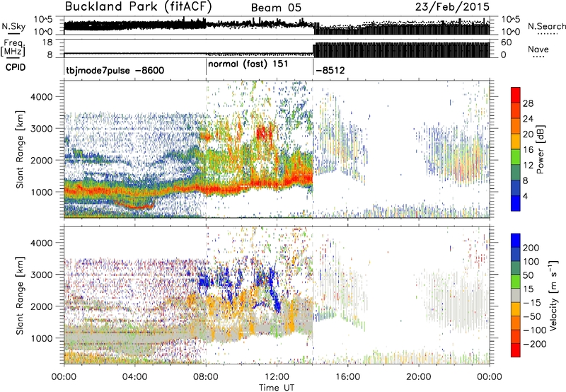Select the "Time UT" axis title
This screenshot has width=566, height=392.
pyautogui.click(x=277, y=388)
